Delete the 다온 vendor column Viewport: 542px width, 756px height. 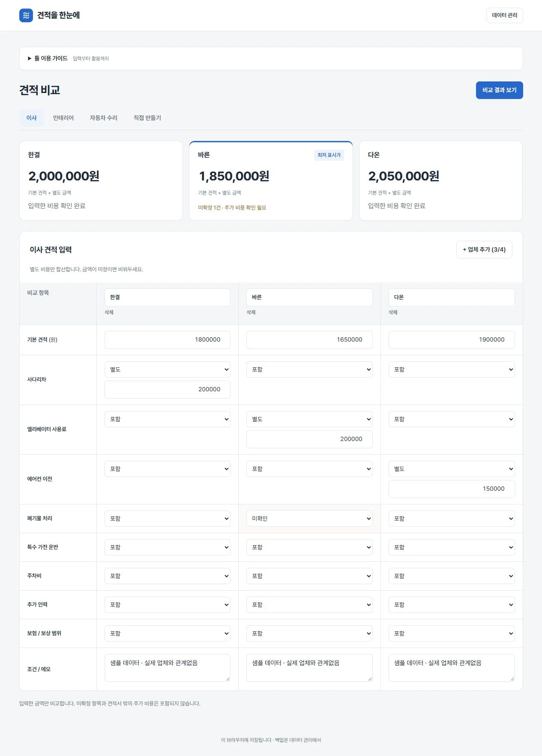[393, 312]
